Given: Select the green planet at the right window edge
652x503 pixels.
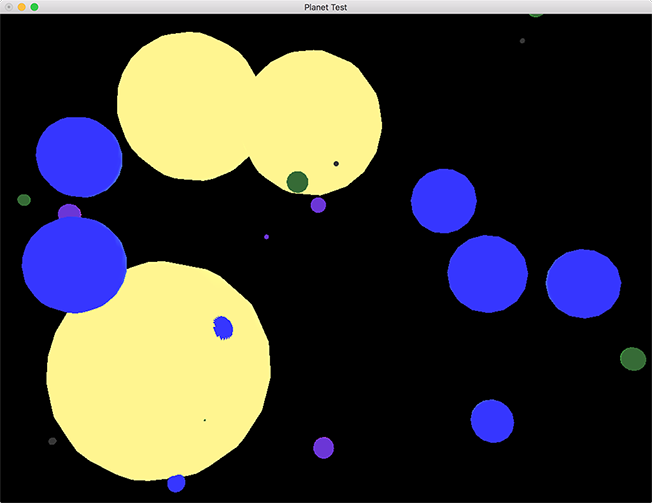Looking at the screenshot, I should [632, 359].
